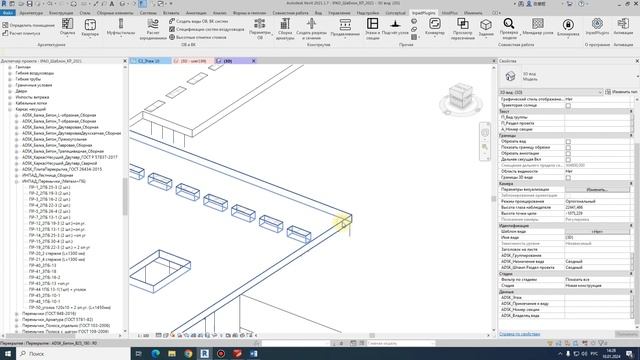Toggle Траектория солнца checkbox
640x360 pixels.
(568, 106)
